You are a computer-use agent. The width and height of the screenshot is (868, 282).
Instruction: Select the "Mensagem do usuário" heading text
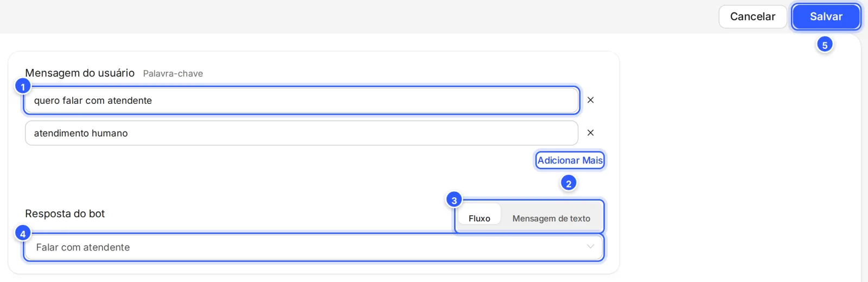[x=80, y=73]
